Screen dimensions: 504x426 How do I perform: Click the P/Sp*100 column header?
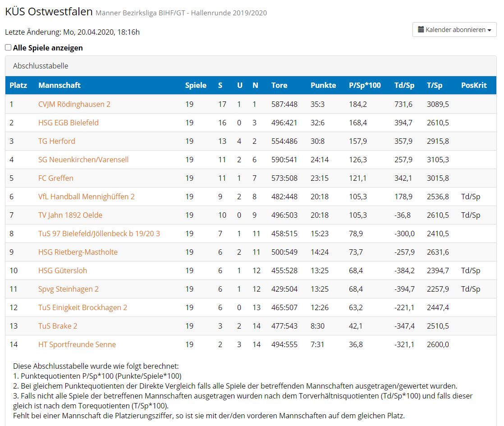365,85
